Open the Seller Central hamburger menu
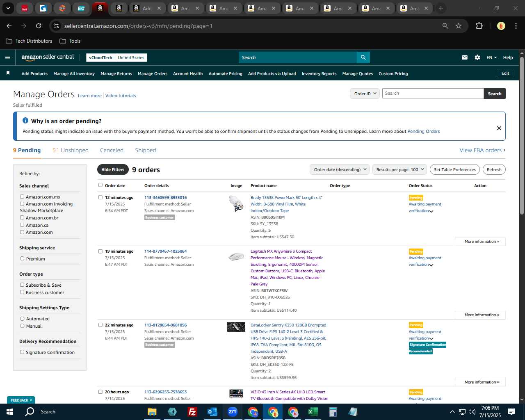The height and width of the screenshot is (420, 525). (x=7, y=57)
